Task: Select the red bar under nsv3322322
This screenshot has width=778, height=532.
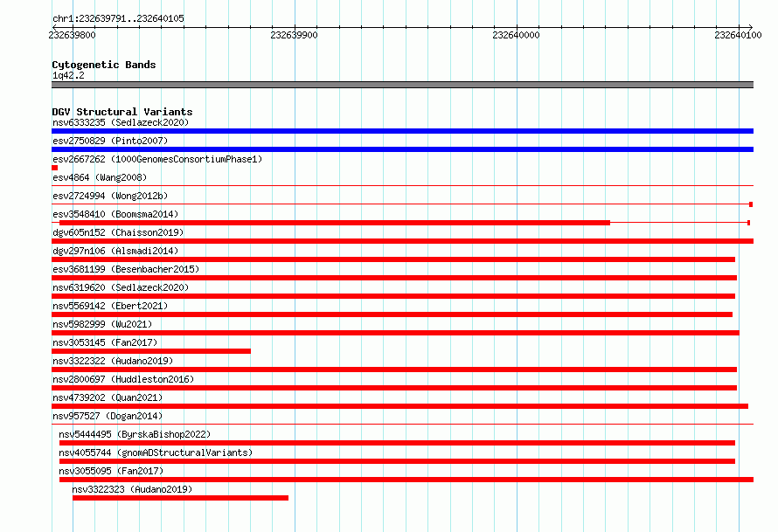Action: coord(394,370)
